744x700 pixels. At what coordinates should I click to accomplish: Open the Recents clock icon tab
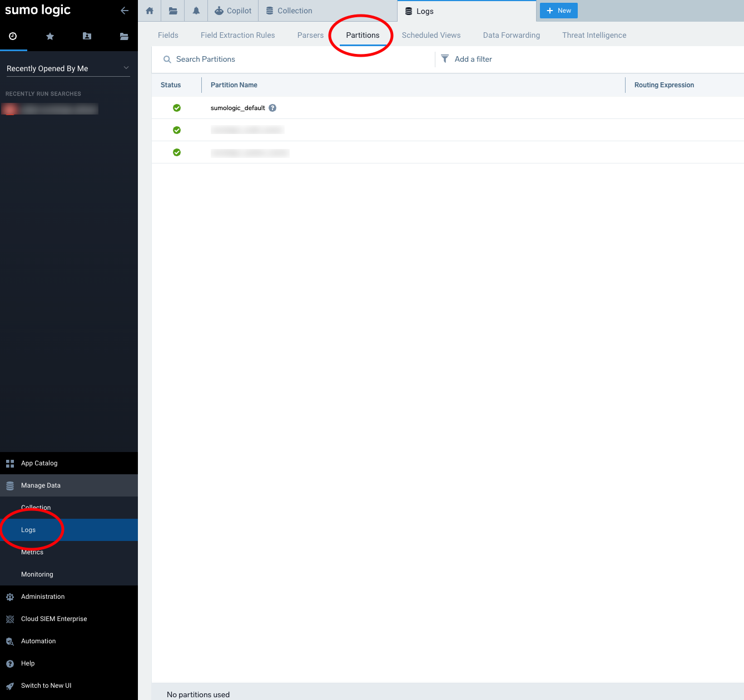pos(13,36)
